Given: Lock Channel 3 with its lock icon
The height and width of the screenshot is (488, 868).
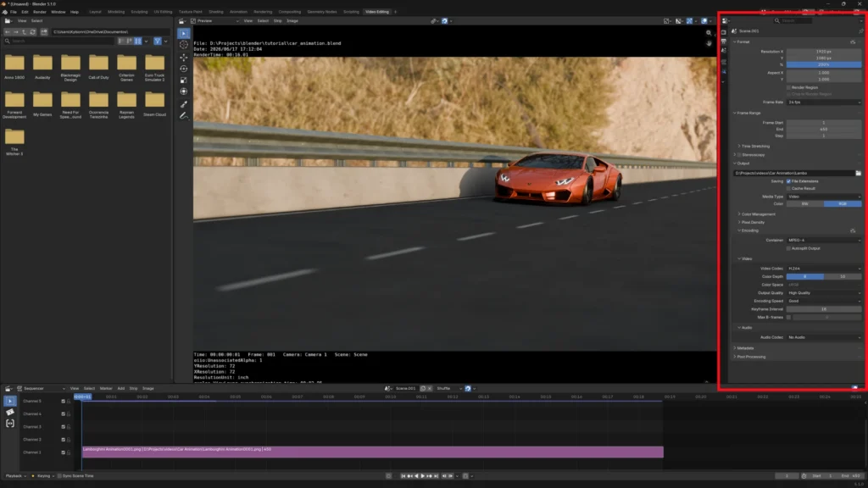Looking at the screenshot, I should click(69, 427).
